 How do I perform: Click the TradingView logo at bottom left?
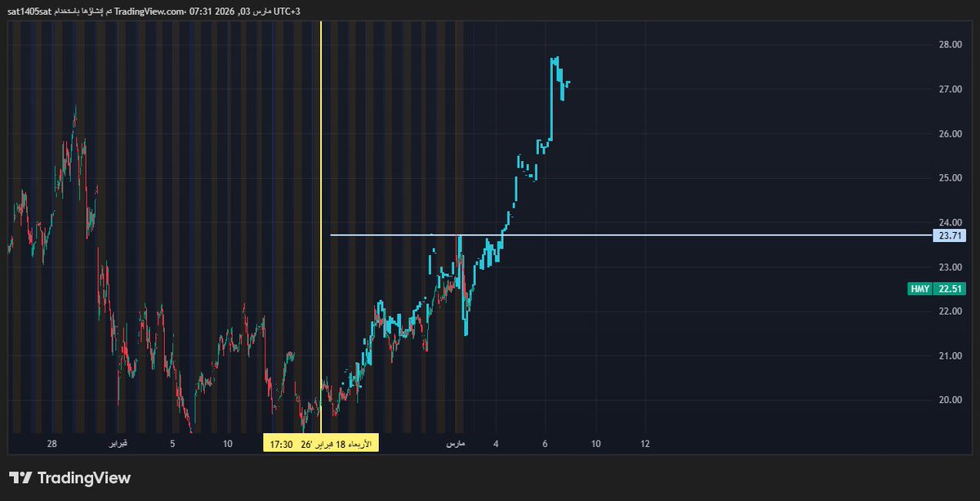tap(69, 478)
